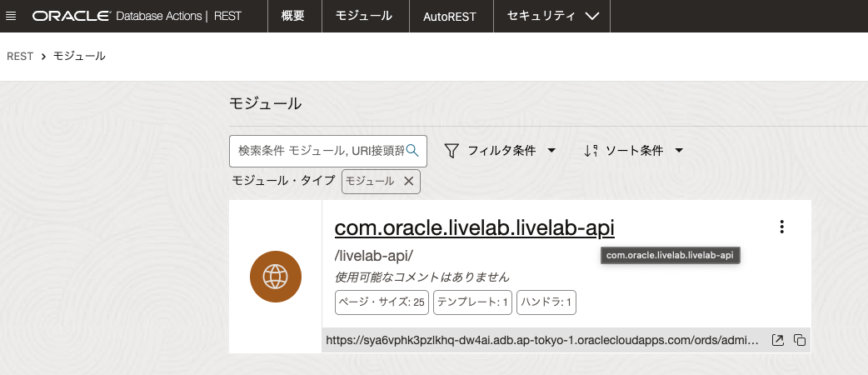Viewport: 868px width, 375px height.
Task: Click the テンプレート: 1 badge
Action: click(x=473, y=302)
